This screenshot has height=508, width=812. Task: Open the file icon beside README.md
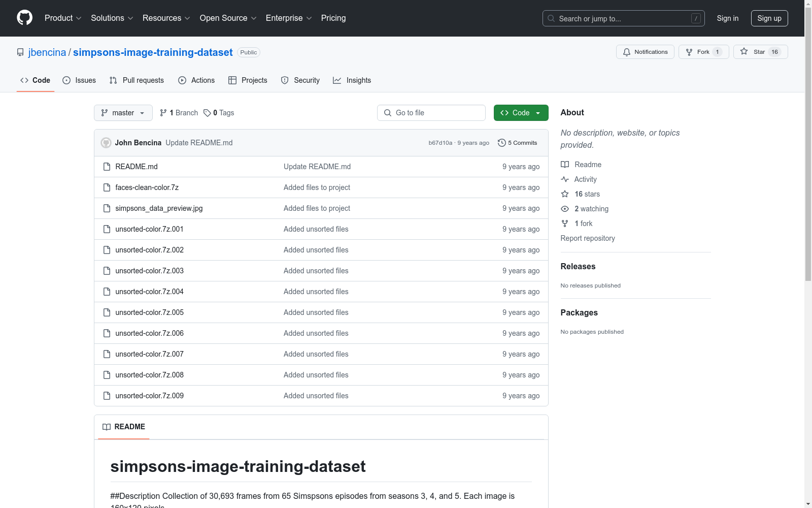[107, 167]
